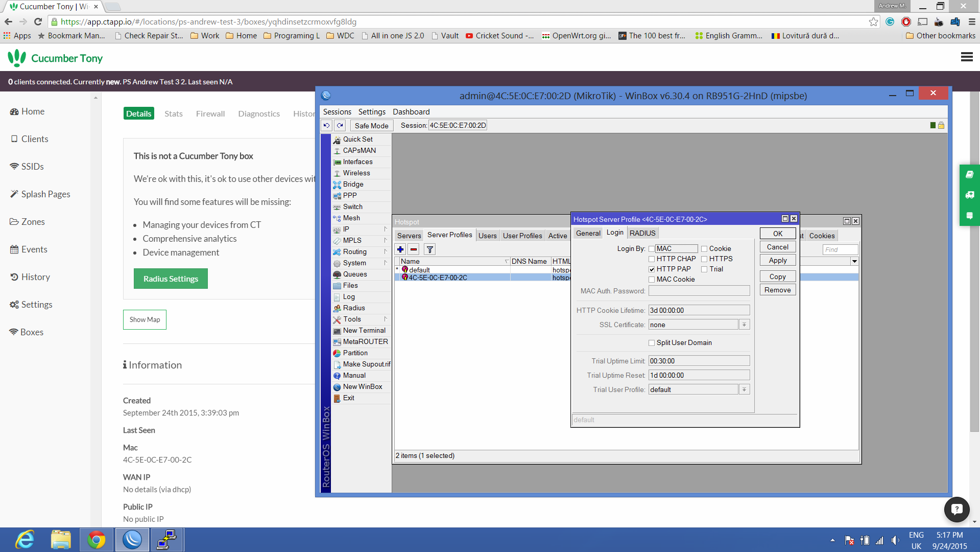Open New Terminal from WinBox sidebar
This screenshot has width=980, height=552.
tap(364, 330)
